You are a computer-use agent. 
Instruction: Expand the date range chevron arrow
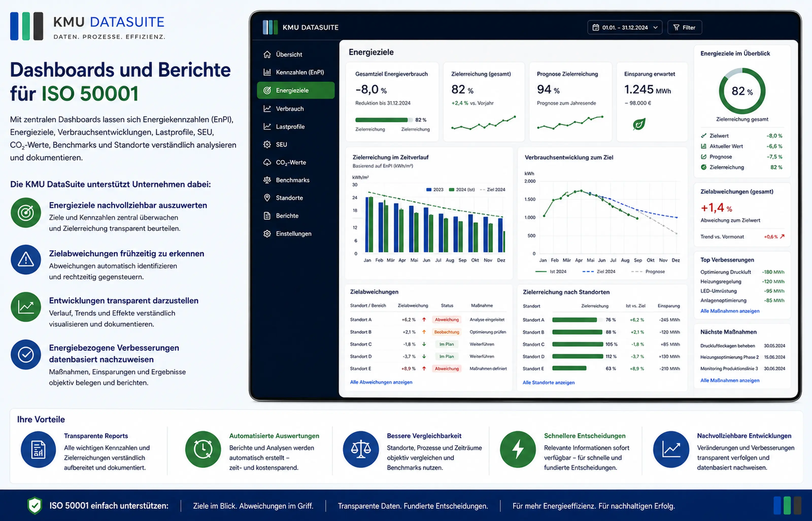tap(655, 27)
